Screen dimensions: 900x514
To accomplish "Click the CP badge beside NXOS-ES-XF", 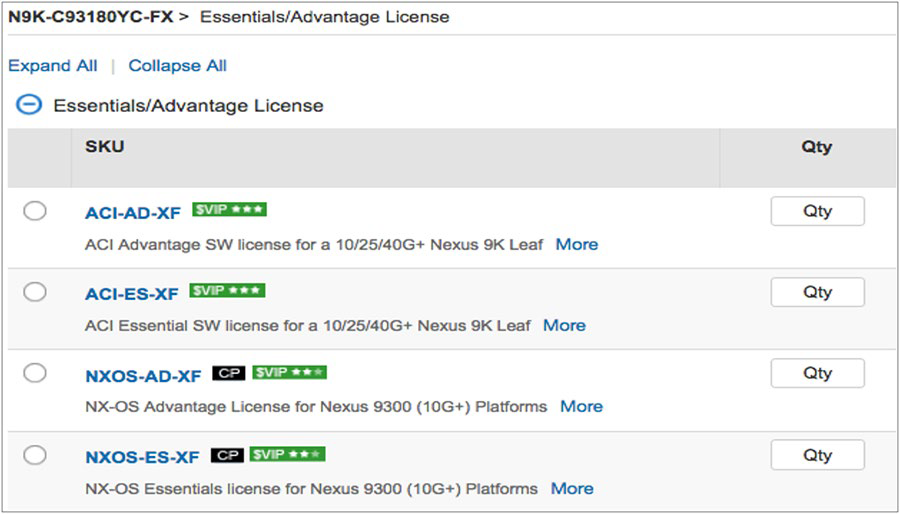I will click(227, 456).
